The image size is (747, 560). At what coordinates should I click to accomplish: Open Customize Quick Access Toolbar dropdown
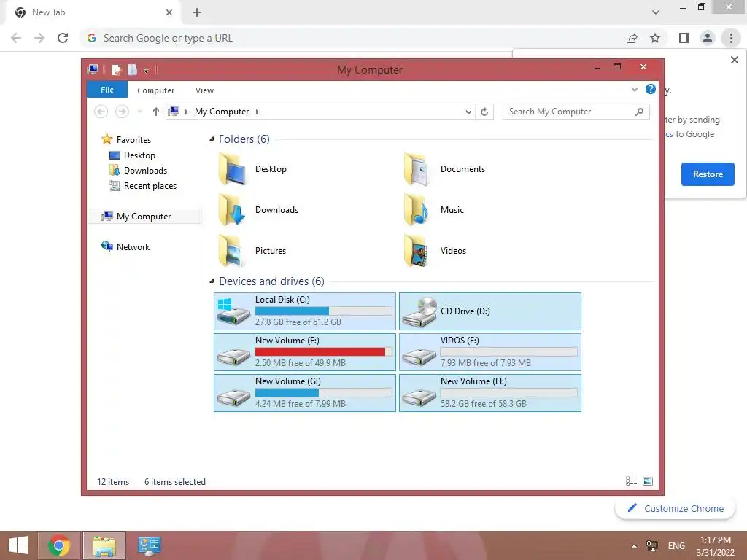[x=146, y=70]
